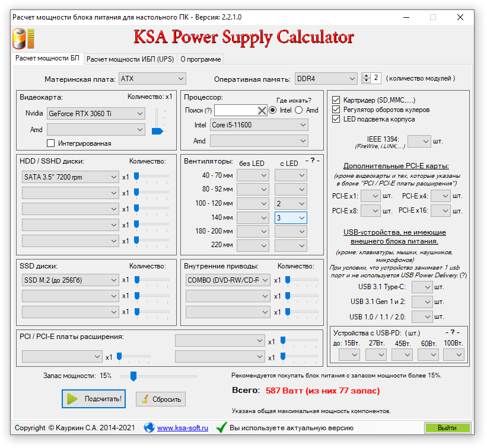
Task: Open the DDR4 memory type dropdown
Action: [326, 79]
